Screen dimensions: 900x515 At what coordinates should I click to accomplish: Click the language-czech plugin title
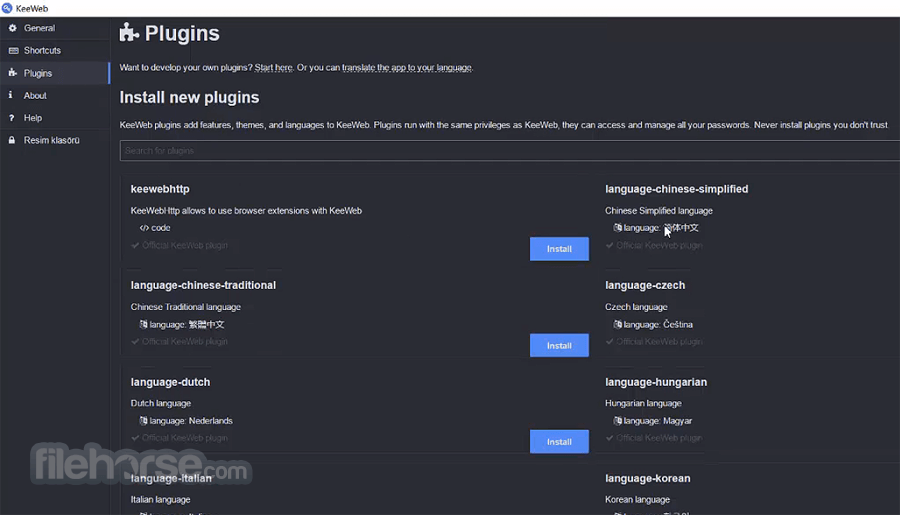(x=645, y=285)
